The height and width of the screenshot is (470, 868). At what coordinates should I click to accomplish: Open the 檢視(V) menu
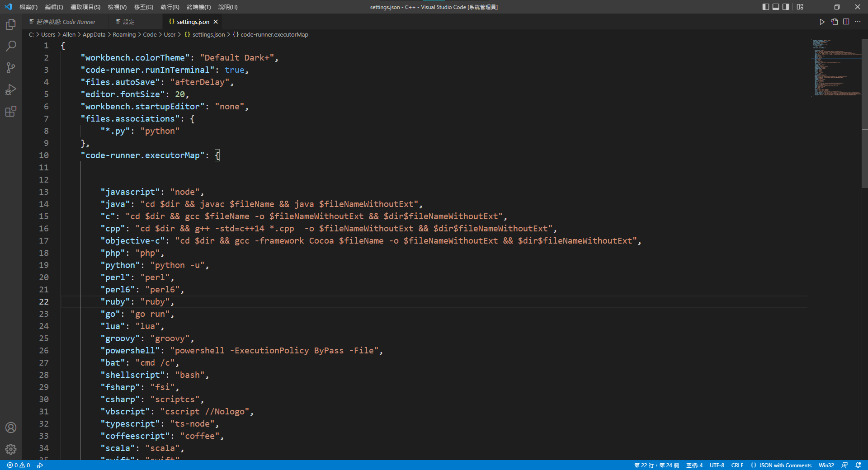point(117,7)
